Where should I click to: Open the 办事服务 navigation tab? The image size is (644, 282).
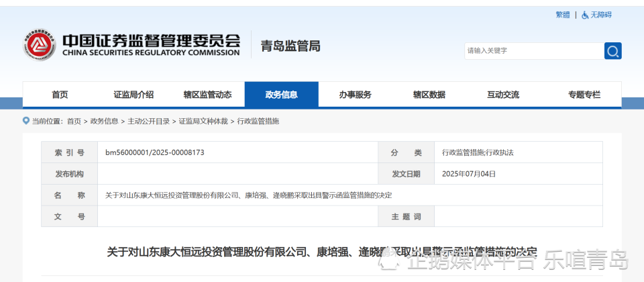[x=356, y=95]
